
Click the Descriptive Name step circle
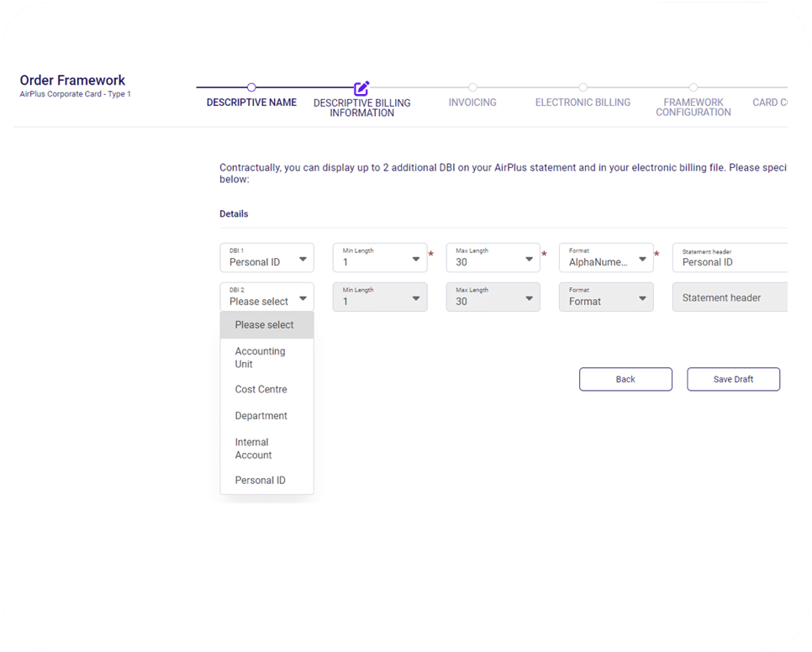251,87
